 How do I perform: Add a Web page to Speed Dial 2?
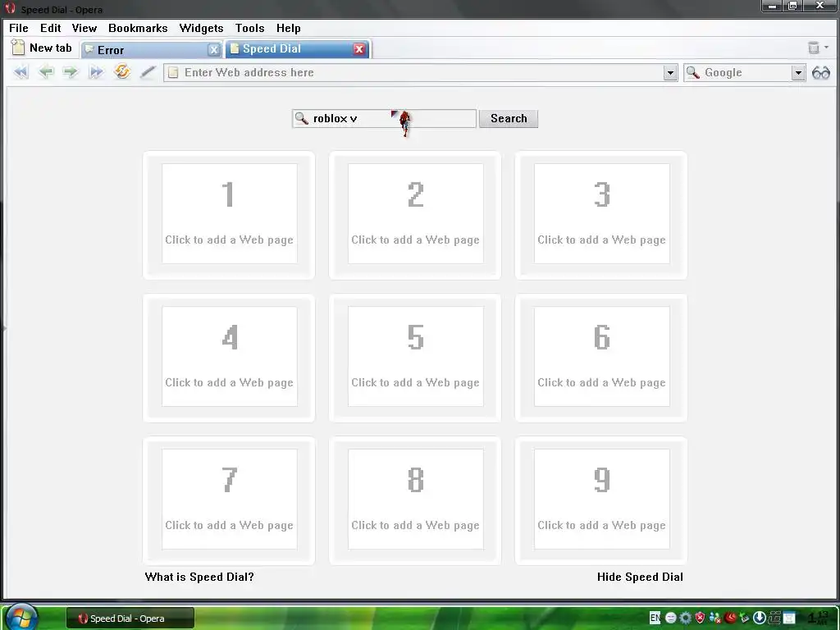[x=415, y=214]
